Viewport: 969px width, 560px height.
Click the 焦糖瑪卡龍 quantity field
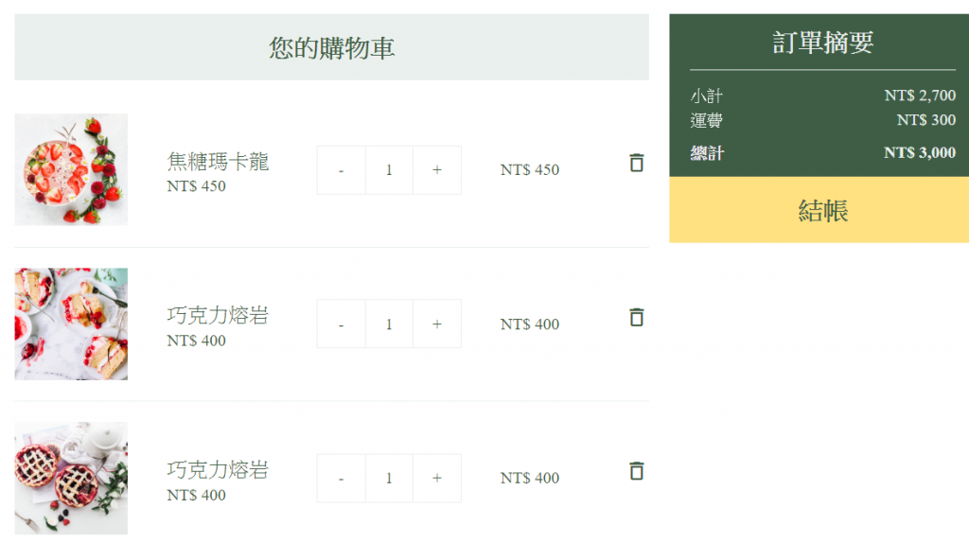point(389,170)
